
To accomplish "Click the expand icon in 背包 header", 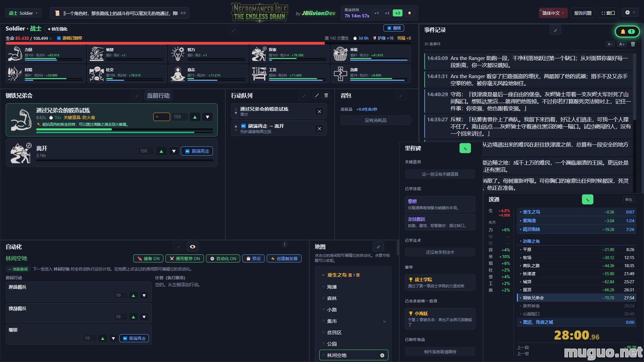I will [400, 96].
